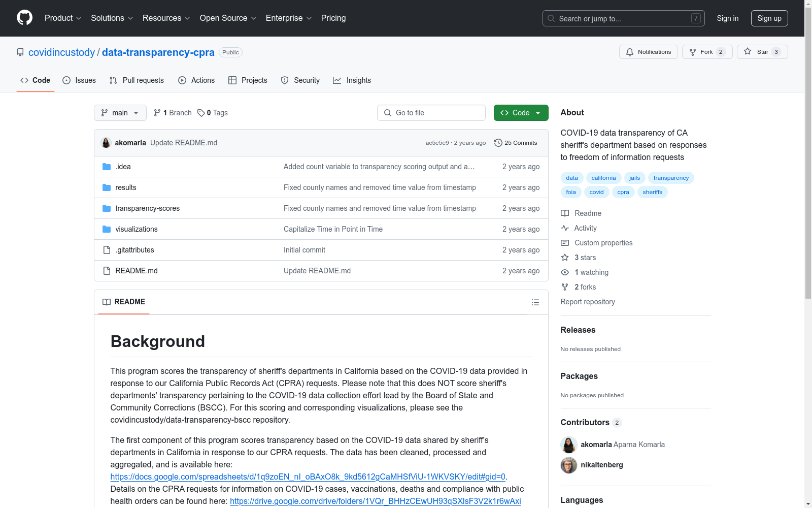This screenshot has width=812, height=508.
Task: Open the transparency-scores folder
Action: click(x=147, y=208)
